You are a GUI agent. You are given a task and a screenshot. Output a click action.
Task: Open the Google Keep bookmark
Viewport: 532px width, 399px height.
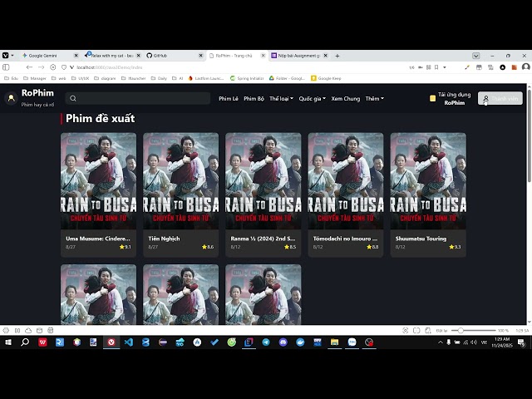pos(326,78)
